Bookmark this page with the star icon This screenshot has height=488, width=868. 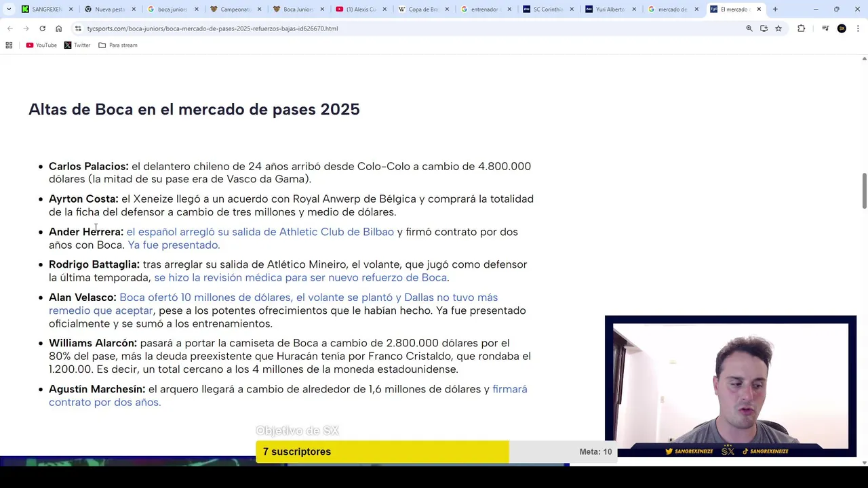(x=778, y=28)
